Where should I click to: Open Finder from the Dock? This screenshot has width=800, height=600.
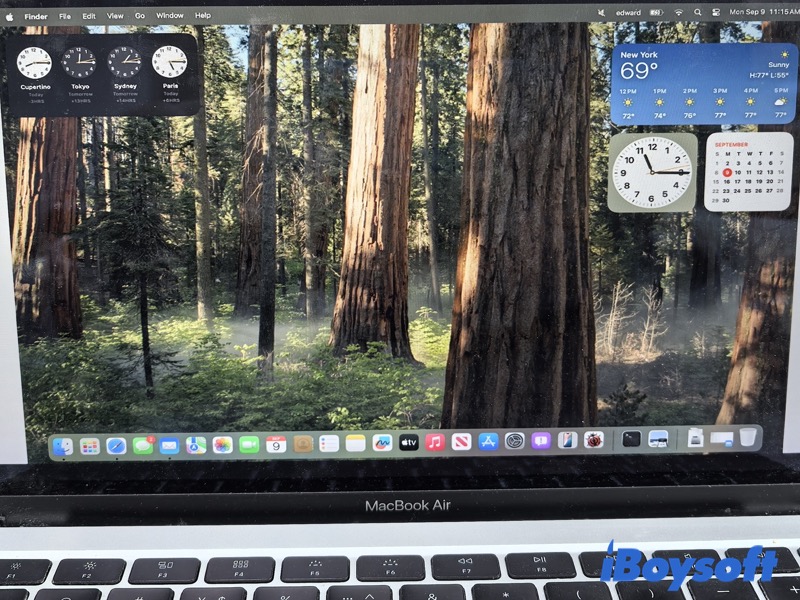pos(63,446)
